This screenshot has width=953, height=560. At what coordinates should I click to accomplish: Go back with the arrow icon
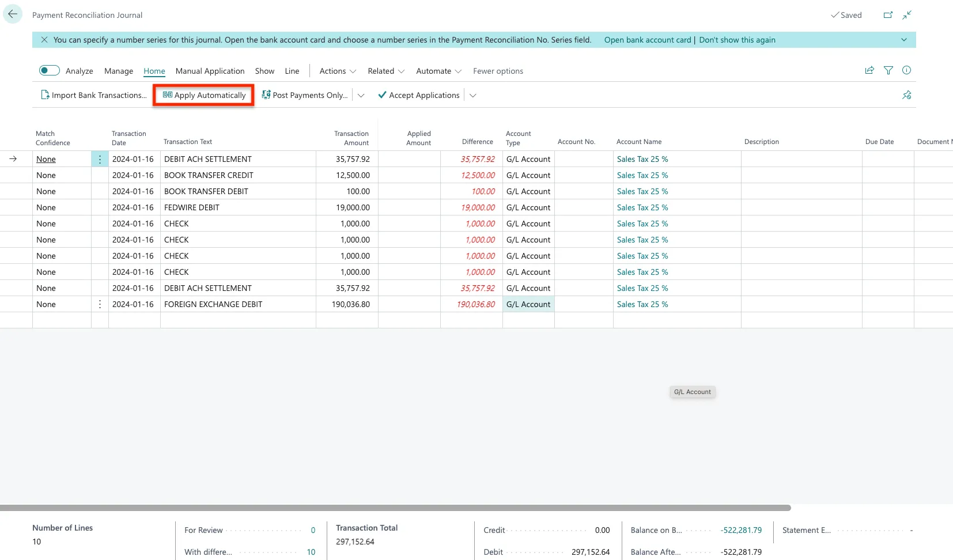coord(13,14)
